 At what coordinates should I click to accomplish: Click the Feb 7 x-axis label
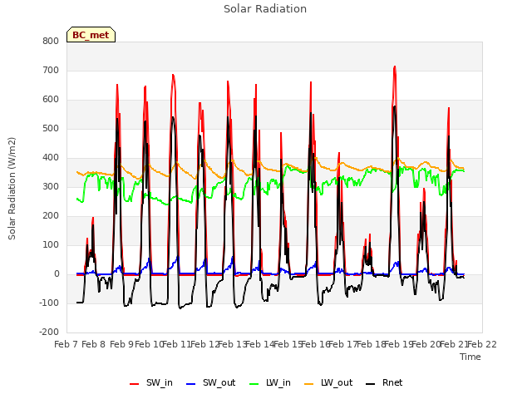[x=66, y=344]
